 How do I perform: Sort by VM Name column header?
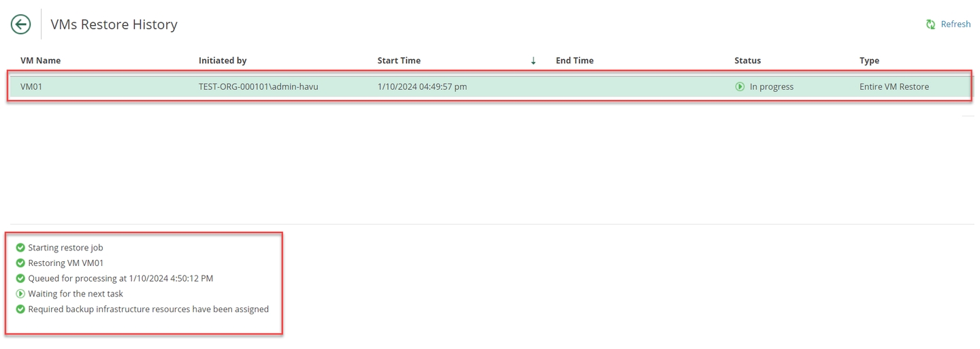pyautogui.click(x=40, y=61)
